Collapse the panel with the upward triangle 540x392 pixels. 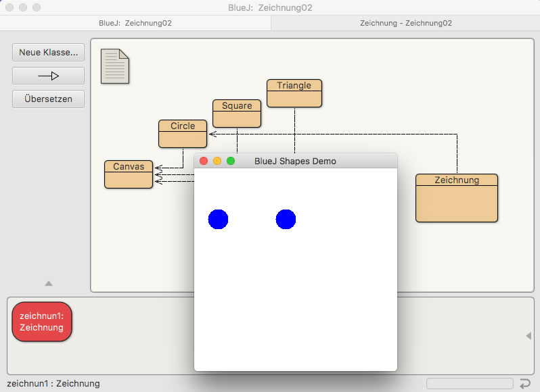pos(48,283)
